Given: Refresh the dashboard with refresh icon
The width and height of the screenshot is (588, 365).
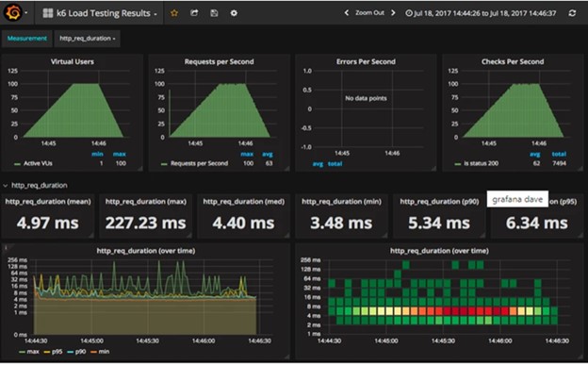Looking at the screenshot, I should [572, 13].
